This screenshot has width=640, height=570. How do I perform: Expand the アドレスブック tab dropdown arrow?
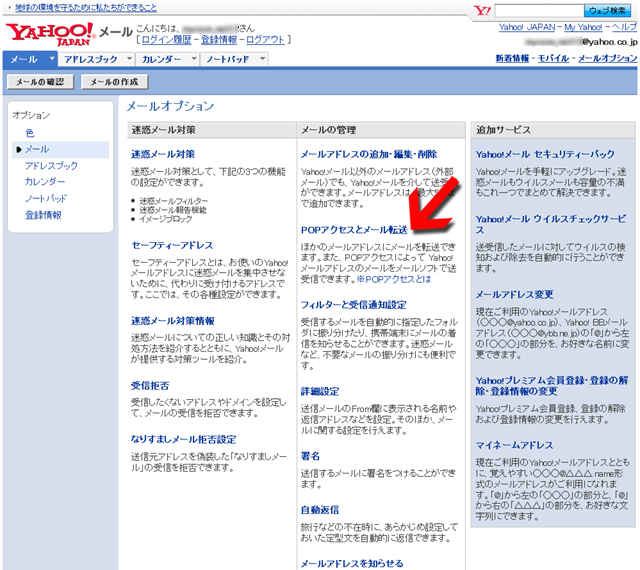(x=129, y=59)
